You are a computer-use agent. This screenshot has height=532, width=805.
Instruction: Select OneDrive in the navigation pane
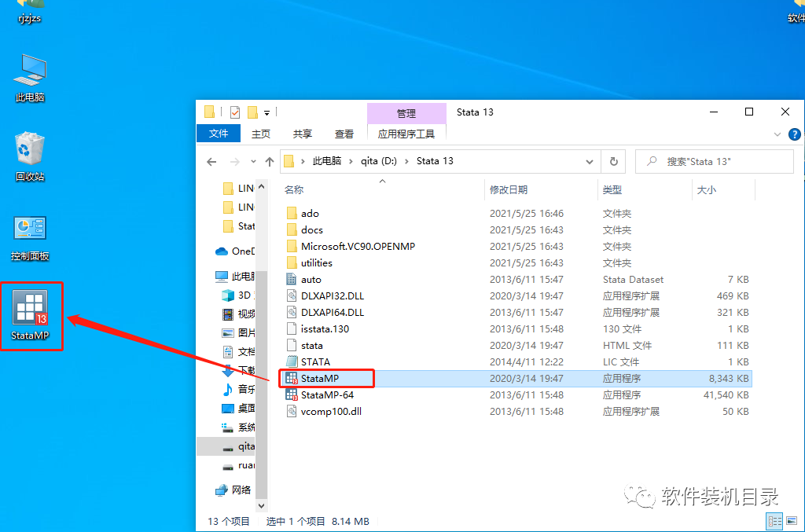click(x=235, y=251)
